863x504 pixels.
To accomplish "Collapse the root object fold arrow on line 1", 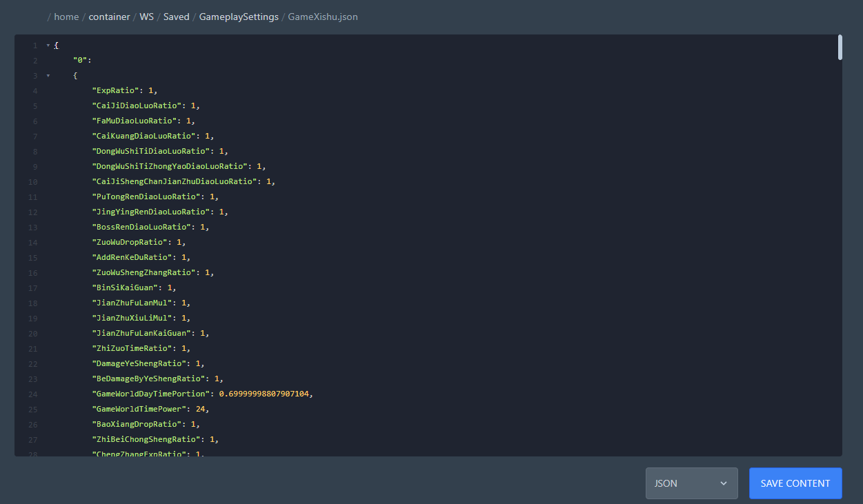I will point(48,45).
